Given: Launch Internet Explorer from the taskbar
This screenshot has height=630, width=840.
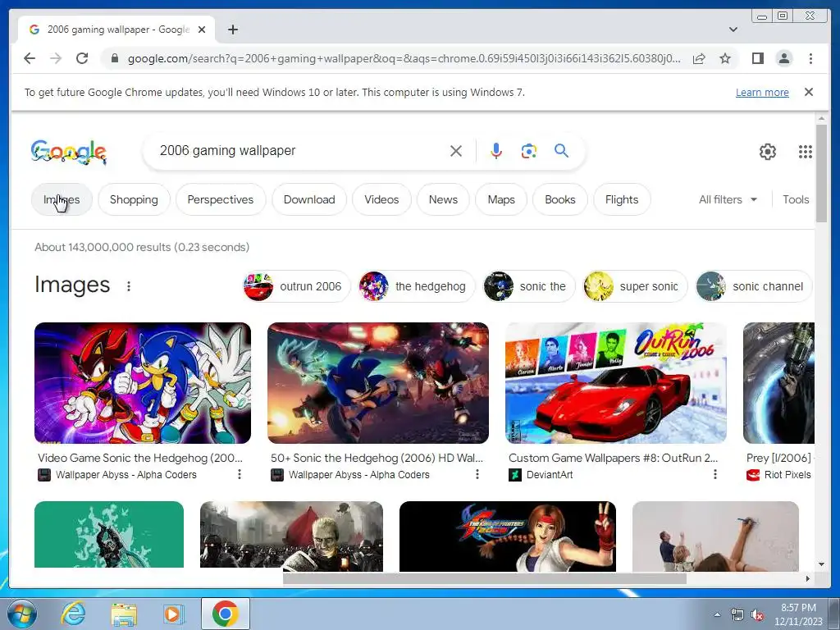Looking at the screenshot, I should [73, 614].
